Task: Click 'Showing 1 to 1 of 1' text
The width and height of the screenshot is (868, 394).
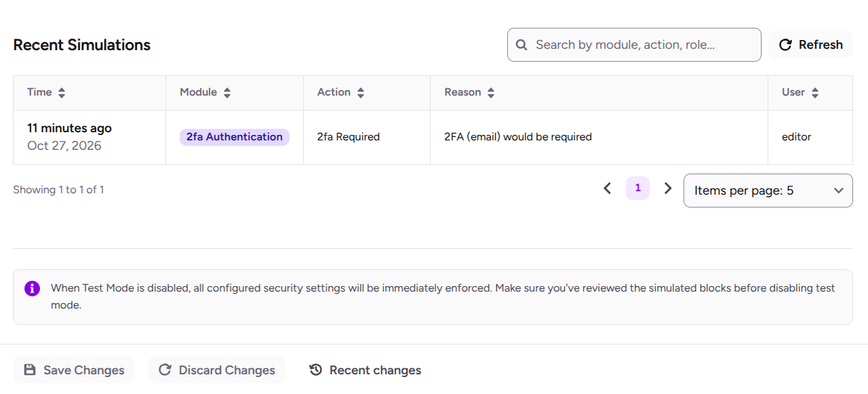Action: point(58,190)
